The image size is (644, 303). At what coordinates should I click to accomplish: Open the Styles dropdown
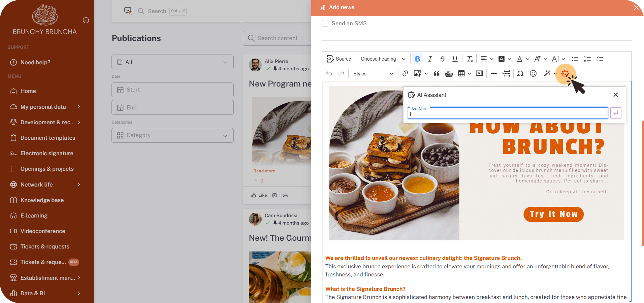(373, 74)
